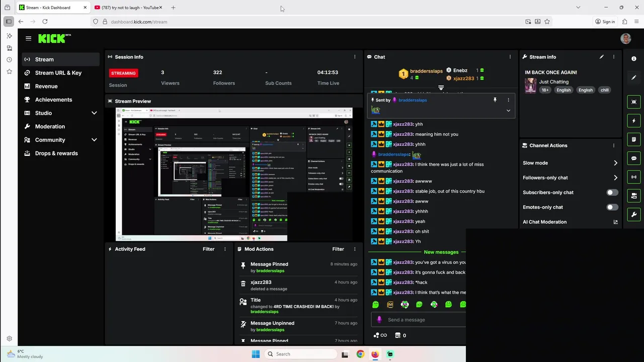This screenshot has height=362, width=644.
Task: Open Stream info three-dot menu
Action: click(x=614, y=57)
